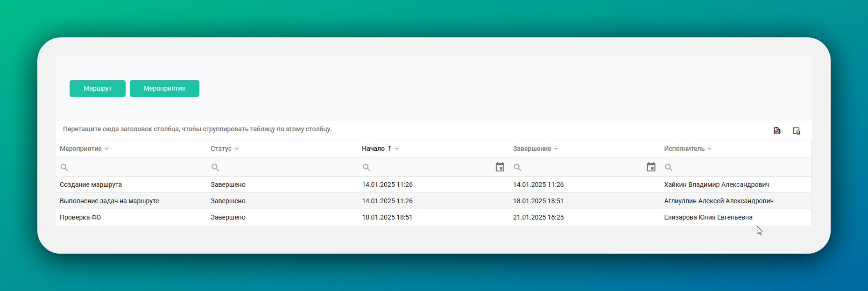
Task: Click executor Хайкин Владимир Александрович
Action: (717, 185)
